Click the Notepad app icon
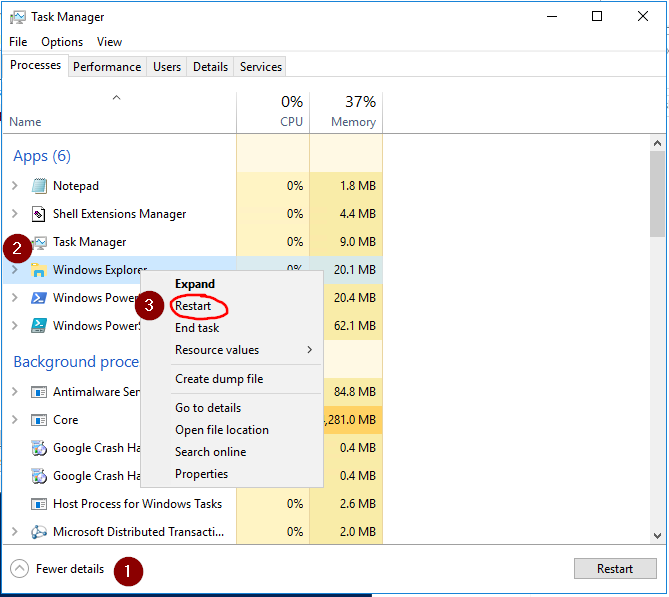This screenshot has width=669, height=597. coord(39,186)
